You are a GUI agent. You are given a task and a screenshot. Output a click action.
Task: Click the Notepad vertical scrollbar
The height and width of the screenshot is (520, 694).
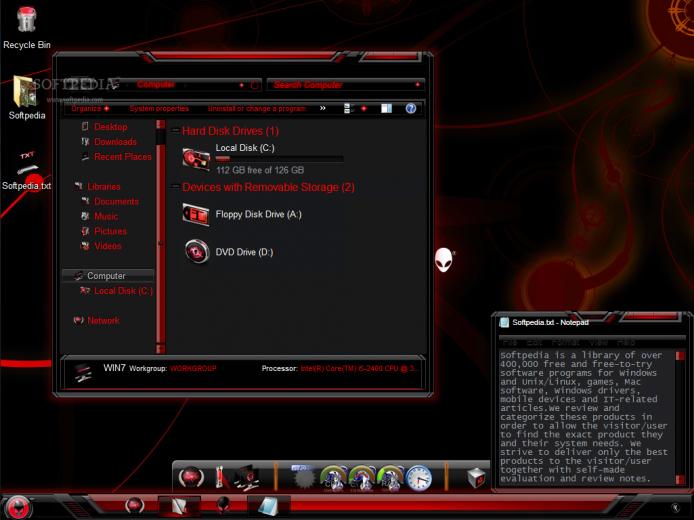680,417
